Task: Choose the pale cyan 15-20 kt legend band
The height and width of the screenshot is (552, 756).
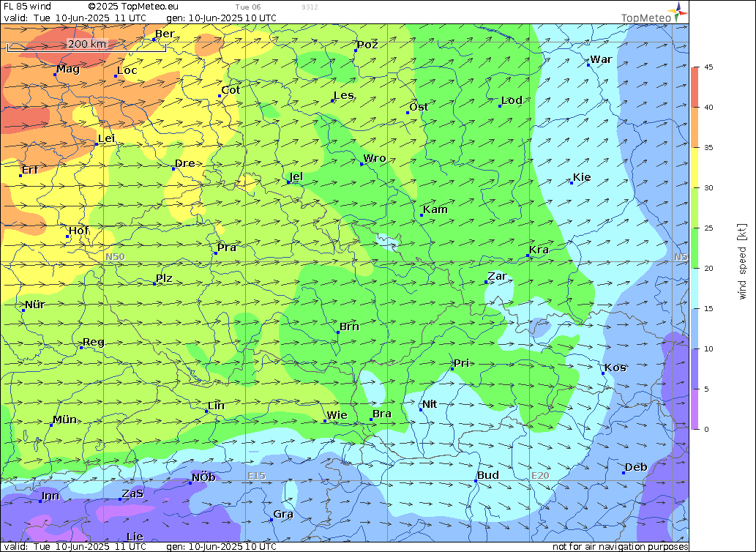Action: tap(695, 288)
